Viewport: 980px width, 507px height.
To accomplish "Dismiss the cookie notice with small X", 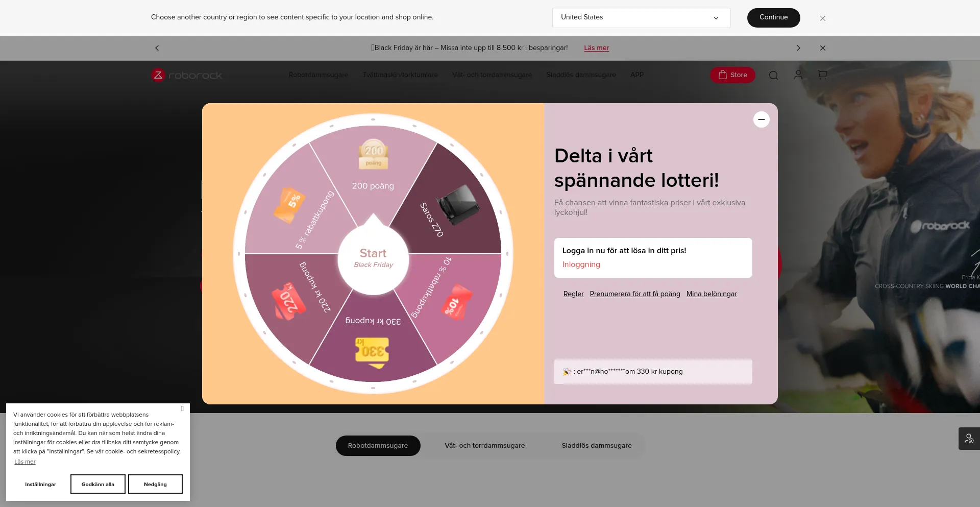I will pyautogui.click(x=182, y=408).
